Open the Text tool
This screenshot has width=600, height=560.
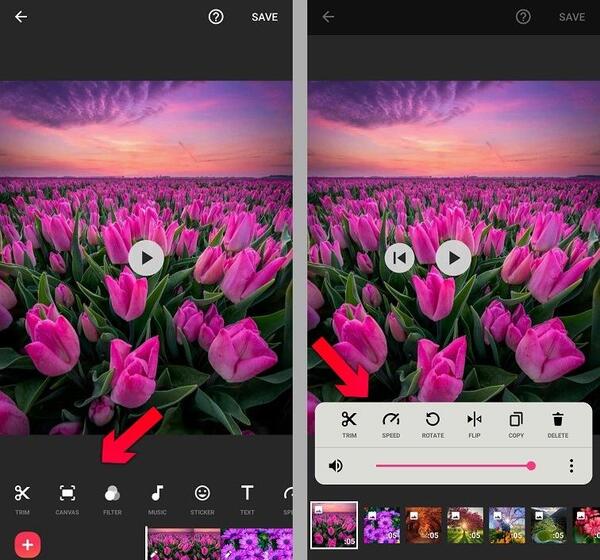pyautogui.click(x=247, y=499)
